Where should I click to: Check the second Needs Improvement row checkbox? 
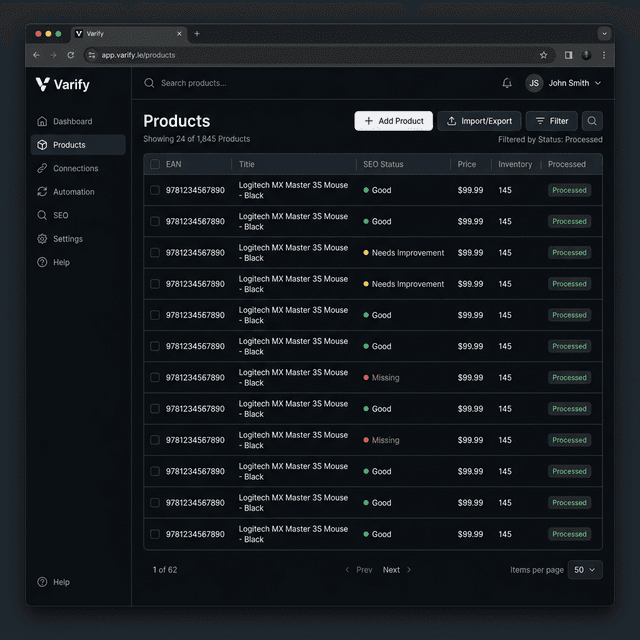point(155,284)
